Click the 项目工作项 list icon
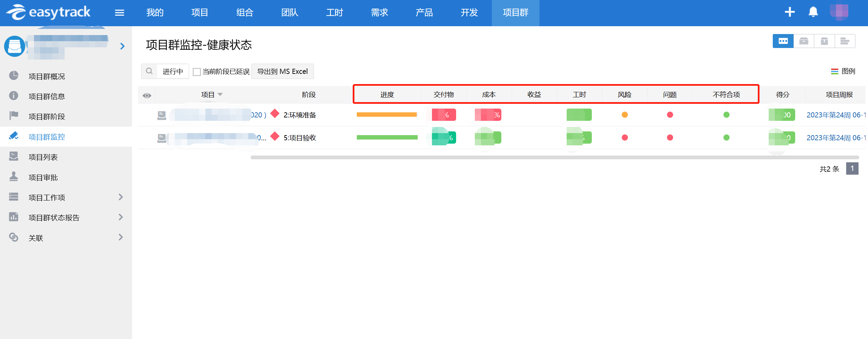868x339 pixels. pyautogui.click(x=14, y=197)
